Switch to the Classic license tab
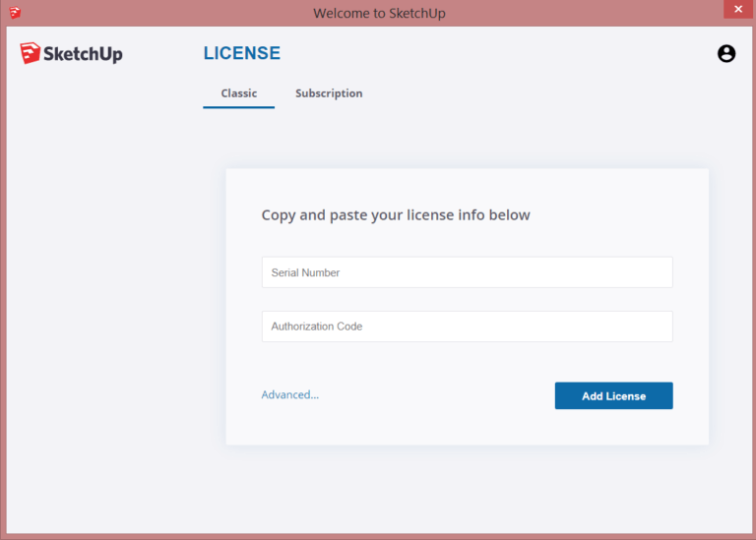The image size is (756, 540). coord(238,93)
